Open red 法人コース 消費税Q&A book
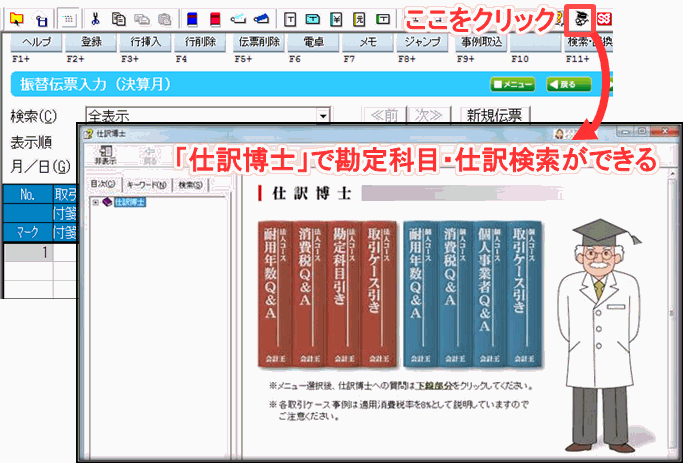The width and height of the screenshot is (683, 463). (310, 294)
